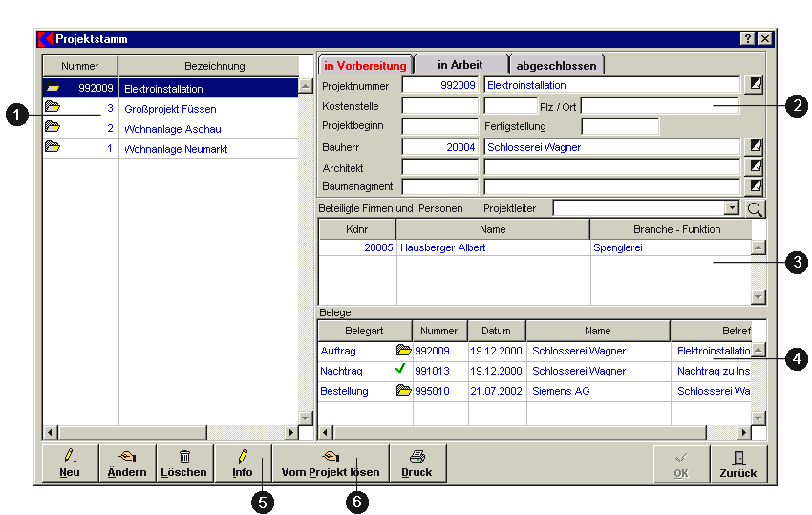Click into the Plz / Ort input field

click(x=659, y=106)
